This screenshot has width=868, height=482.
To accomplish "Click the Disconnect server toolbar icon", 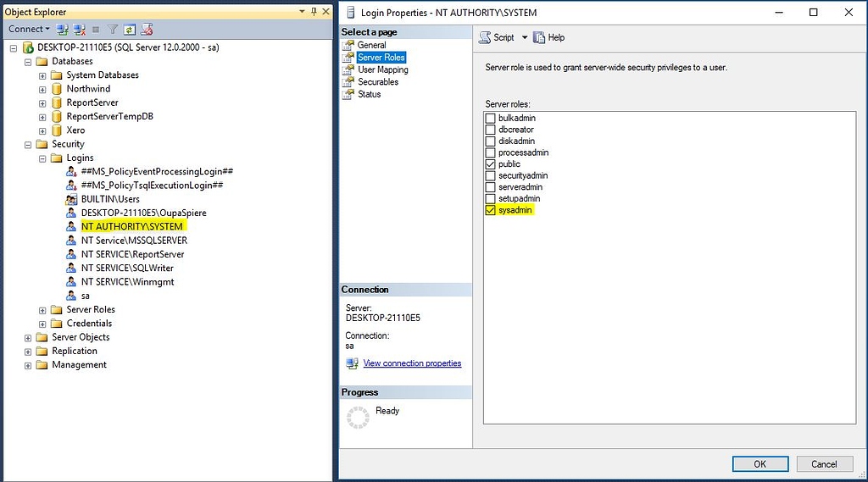I will (79, 29).
